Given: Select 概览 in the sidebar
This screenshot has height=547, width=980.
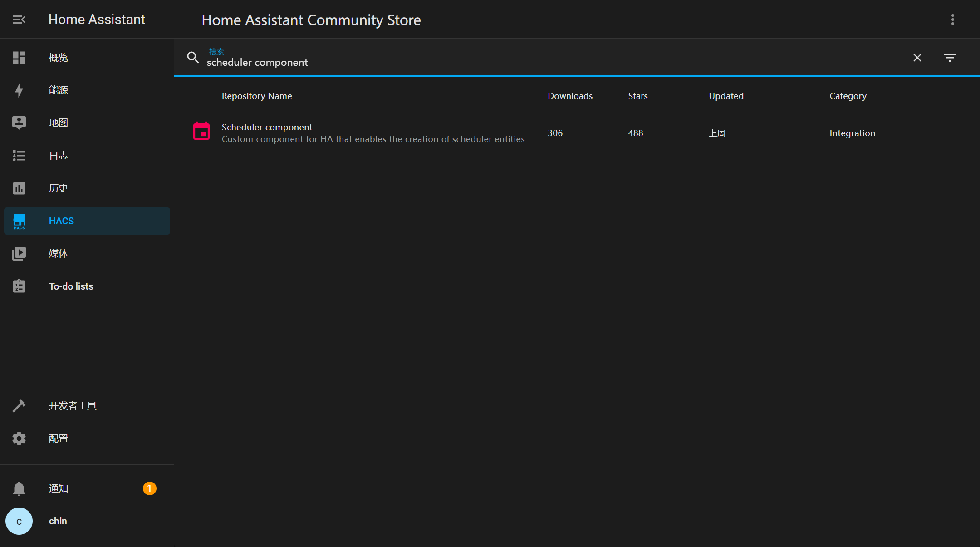Looking at the screenshot, I should 59,58.
